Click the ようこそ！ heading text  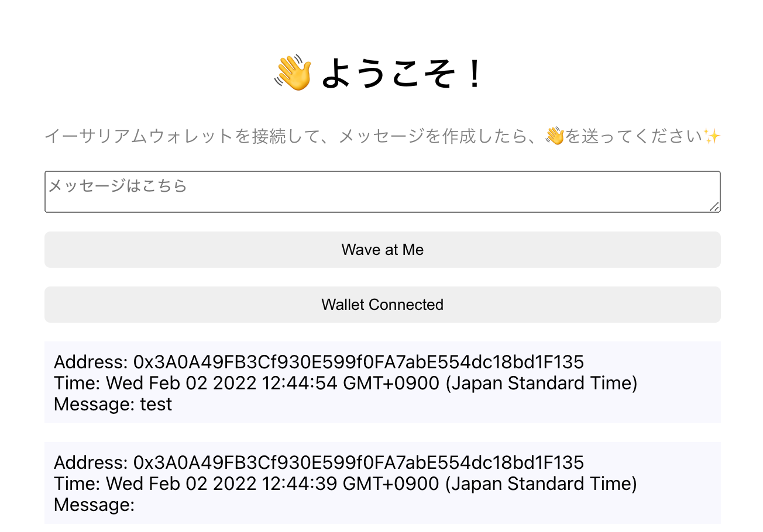[x=403, y=73]
